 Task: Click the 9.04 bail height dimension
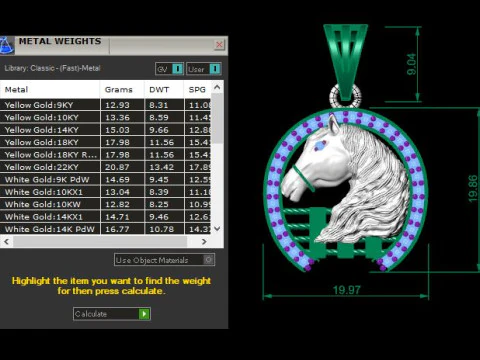point(412,64)
